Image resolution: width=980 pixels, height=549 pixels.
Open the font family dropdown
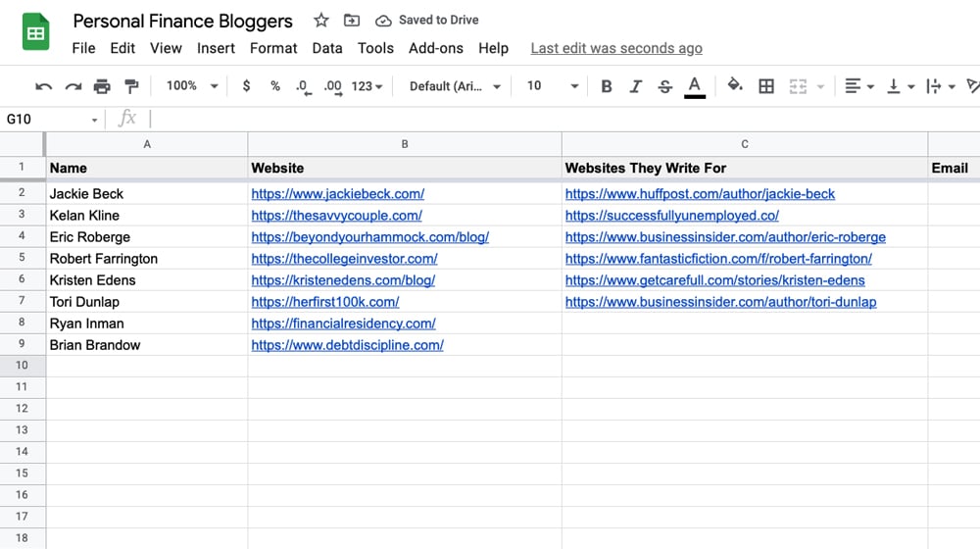(x=455, y=86)
